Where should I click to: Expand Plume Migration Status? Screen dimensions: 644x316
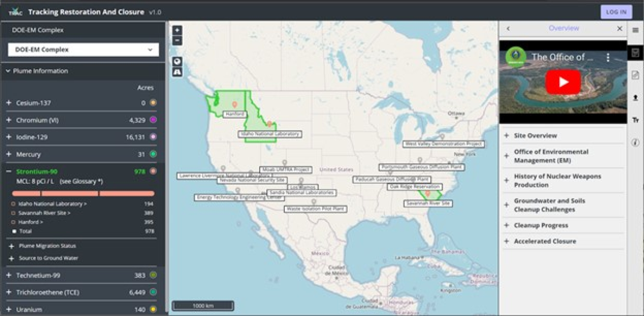pyautogui.click(x=11, y=246)
